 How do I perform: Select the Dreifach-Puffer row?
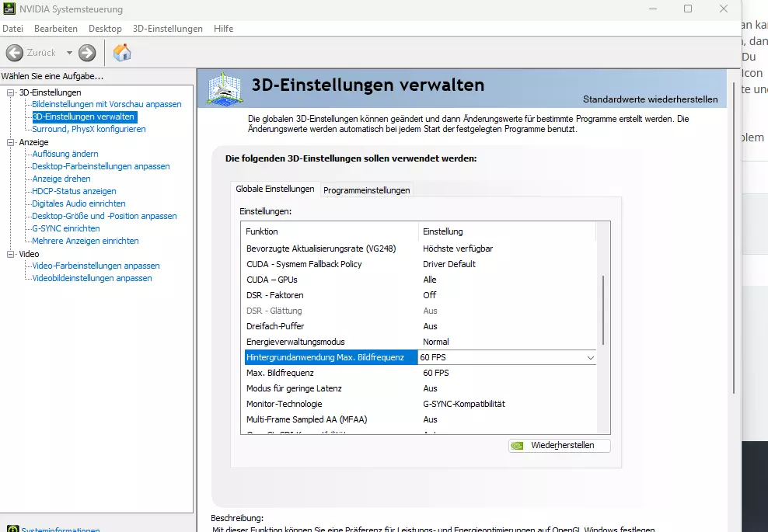coord(421,326)
